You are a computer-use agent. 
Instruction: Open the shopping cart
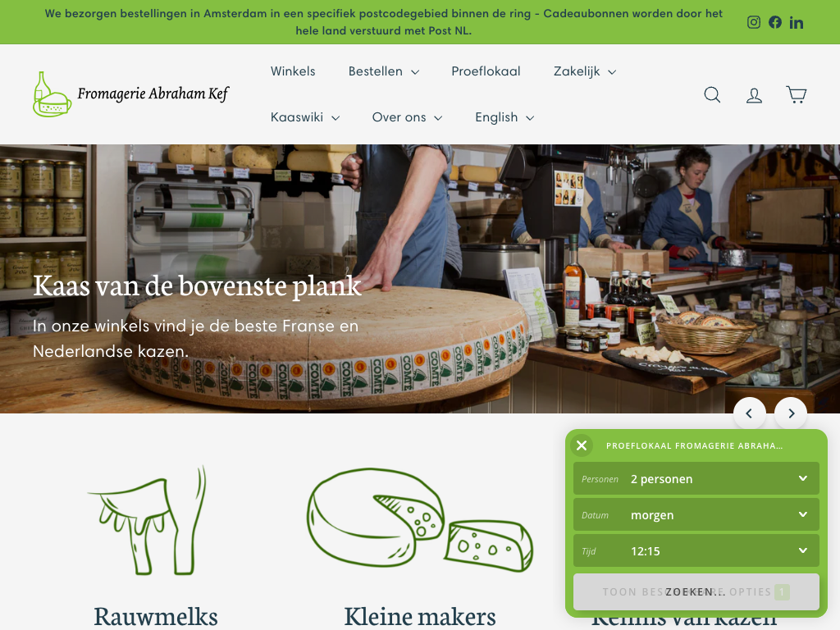point(796,95)
